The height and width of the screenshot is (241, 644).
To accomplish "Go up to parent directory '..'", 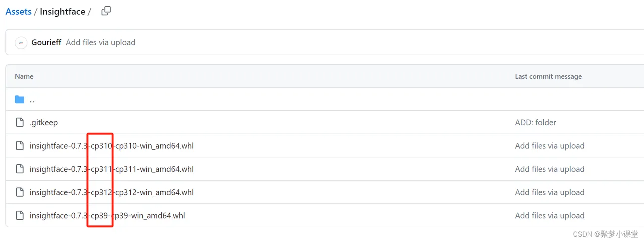I will click(x=32, y=100).
